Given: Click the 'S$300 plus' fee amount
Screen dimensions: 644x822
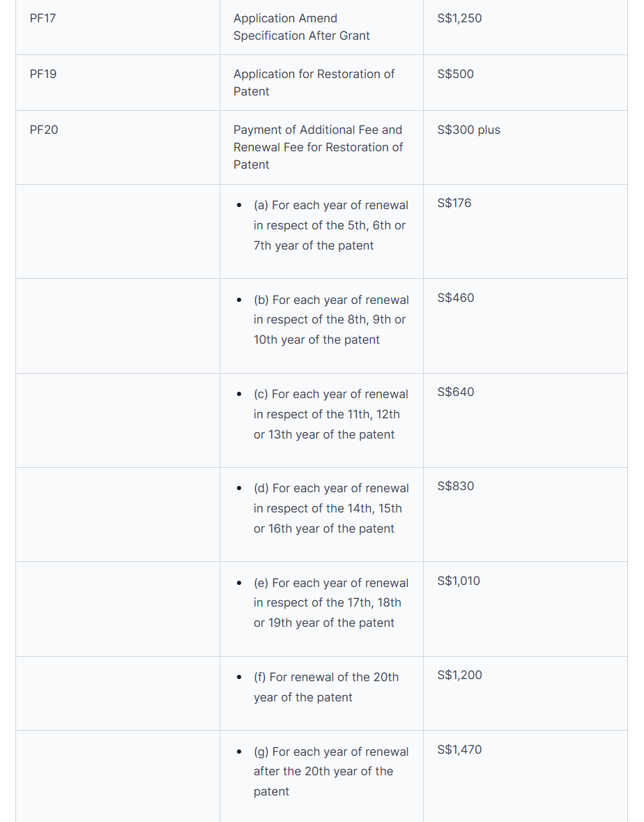Looking at the screenshot, I should pyautogui.click(x=468, y=130).
